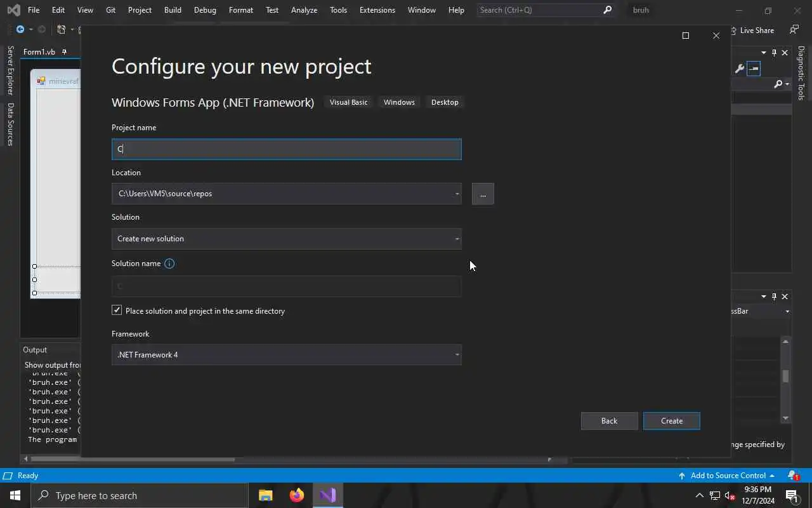Close the lower right Properties panel
The height and width of the screenshot is (508, 812).
785,297
